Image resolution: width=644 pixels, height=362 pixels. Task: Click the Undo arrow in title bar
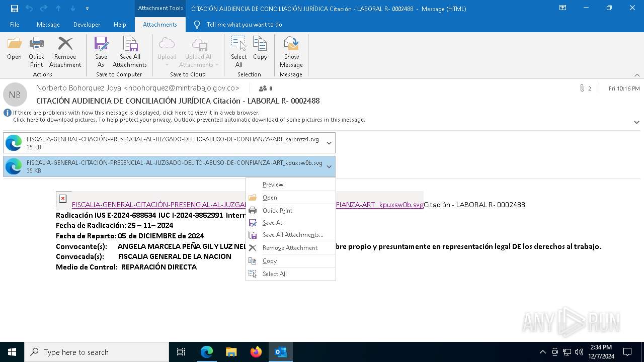(x=29, y=9)
